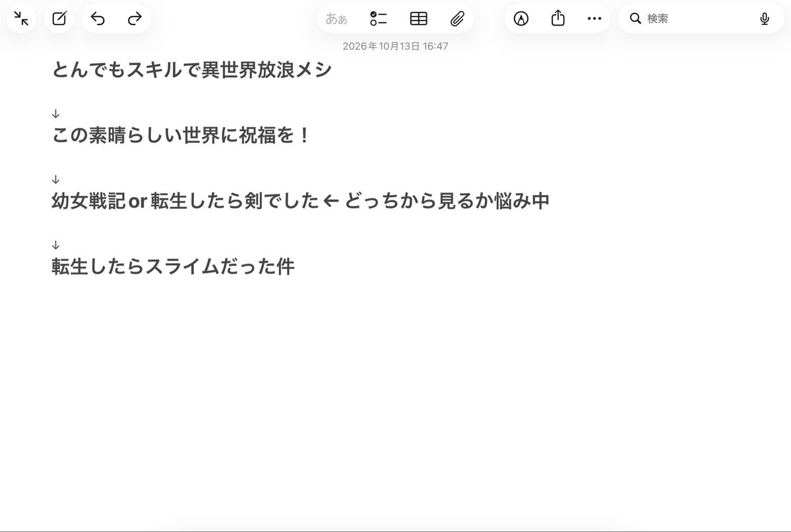Click the line とんでもスキルで異世界放浪メシ

pos(192,70)
